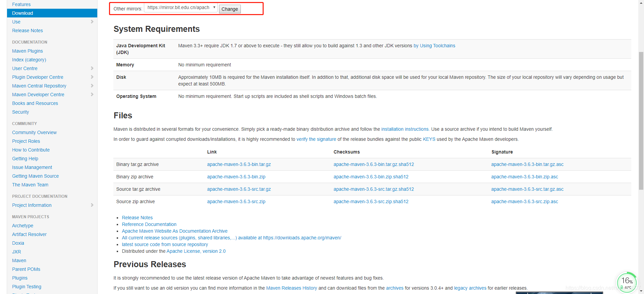
Task: Open How to Contribute page
Action: click(x=31, y=150)
